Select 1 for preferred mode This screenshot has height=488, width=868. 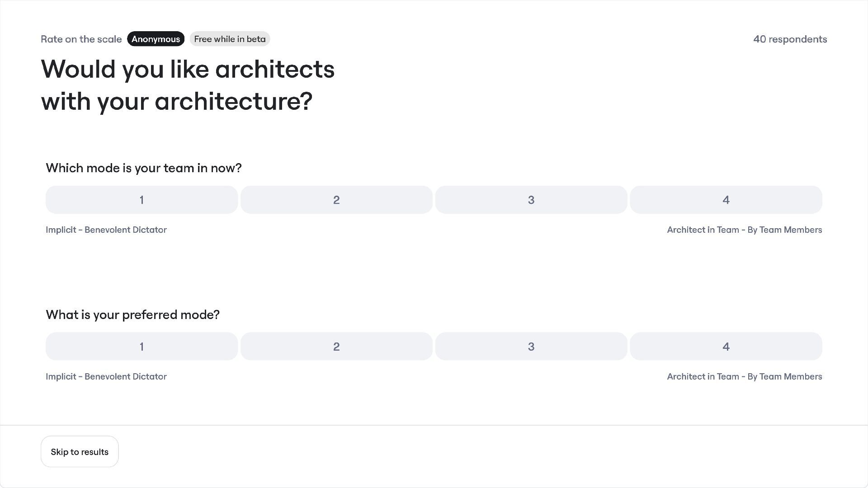(x=142, y=347)
